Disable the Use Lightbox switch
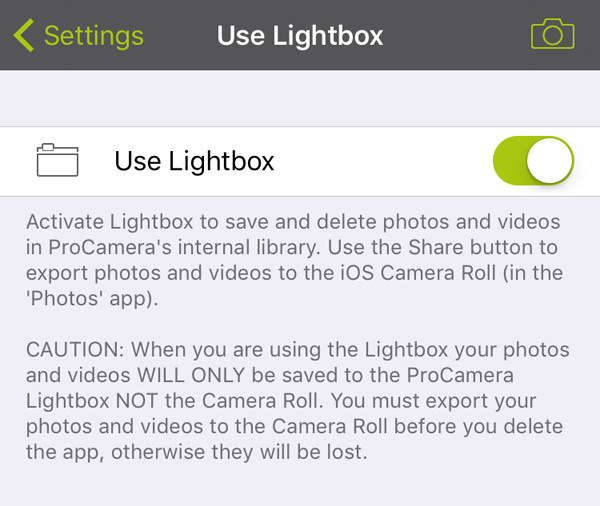Image resolution: width=600 pixels, height=506 pixels. coord(533,161)
